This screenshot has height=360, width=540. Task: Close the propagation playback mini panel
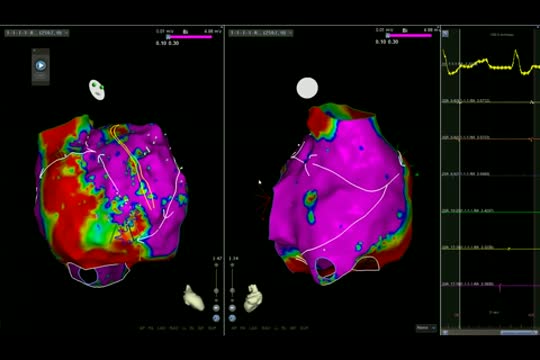(x=34, y=51)
